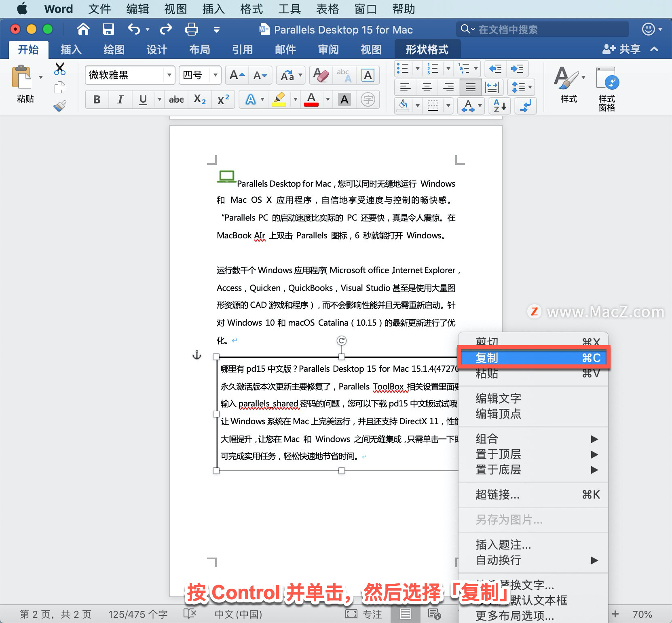672x623 pixels.
Task: Open line spacing dropdown
Action: click(x=530, y=87)
